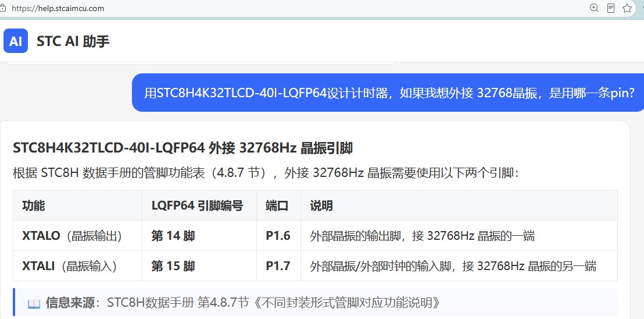This screenshot has width=644, height=319.
Task: Click the STC AI 助手 title
Action: tap(73, 41)
